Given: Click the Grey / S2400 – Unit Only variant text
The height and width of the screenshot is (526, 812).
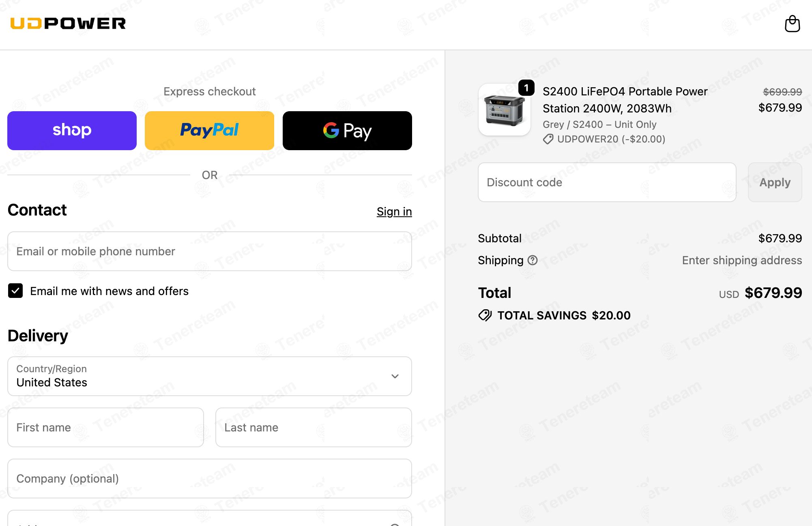Looking at the screenshot, I should [599, 125].
